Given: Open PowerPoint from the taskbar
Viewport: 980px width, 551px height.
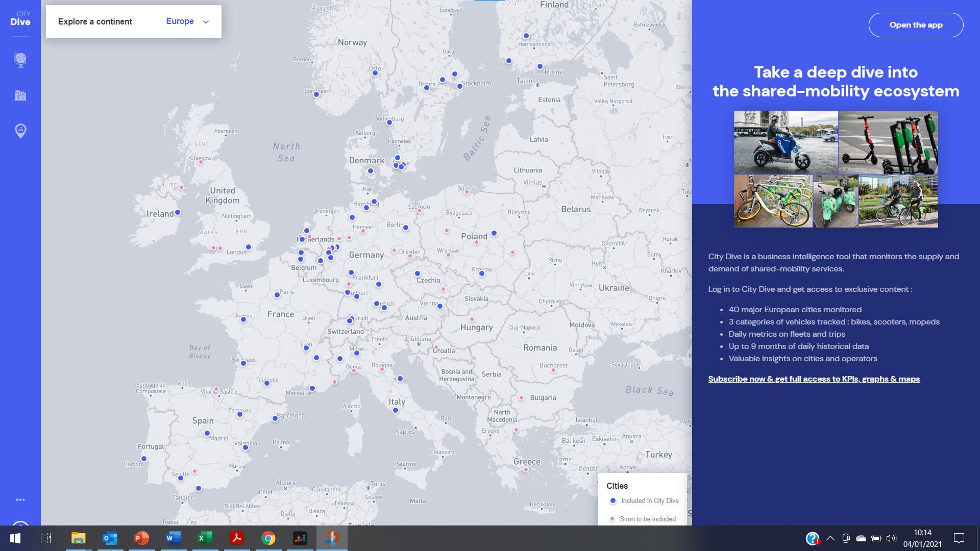Looking at the screenshot, I should pos(141,538).
